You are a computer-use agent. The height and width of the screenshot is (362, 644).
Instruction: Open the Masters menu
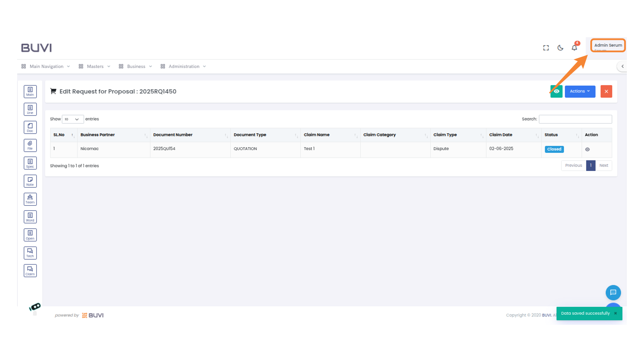click(x=95, y=66)
